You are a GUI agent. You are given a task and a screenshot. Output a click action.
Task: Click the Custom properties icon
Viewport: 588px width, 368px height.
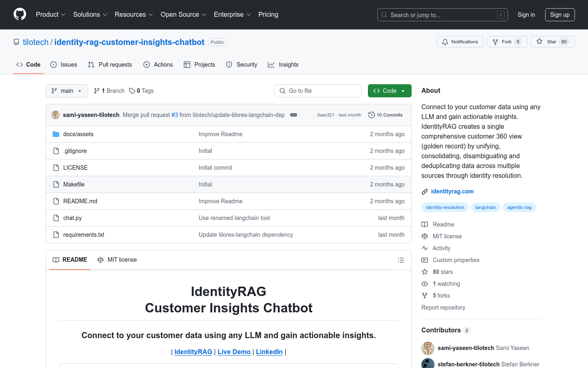pyautogui.click(x=425, y=260)
